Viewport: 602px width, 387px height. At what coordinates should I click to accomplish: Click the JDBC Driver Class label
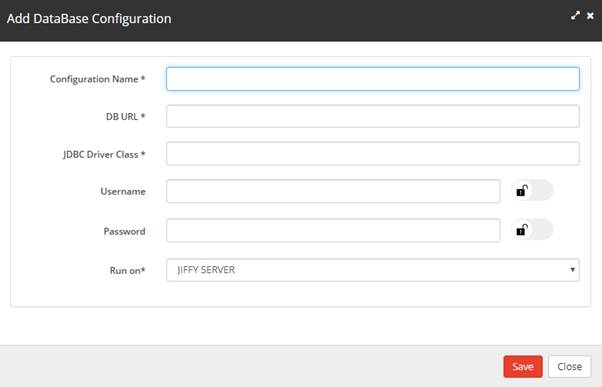104,154
